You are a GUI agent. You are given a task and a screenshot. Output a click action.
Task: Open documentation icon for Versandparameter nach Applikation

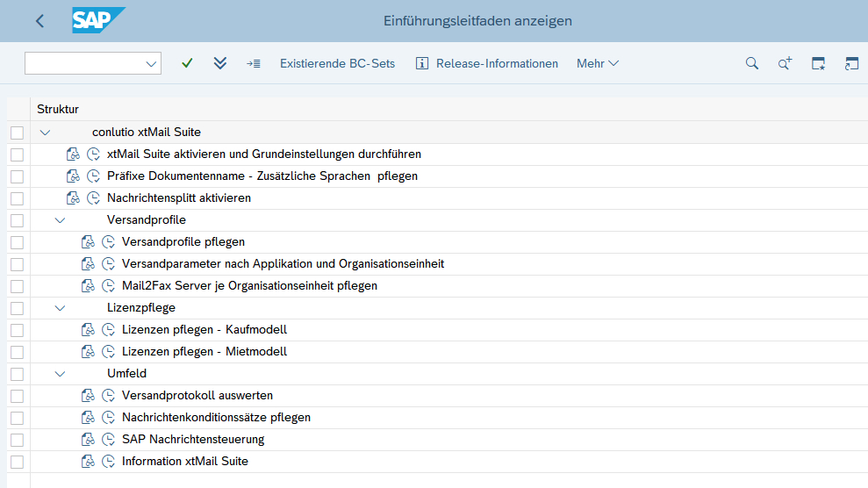click(x=88, y=264)
